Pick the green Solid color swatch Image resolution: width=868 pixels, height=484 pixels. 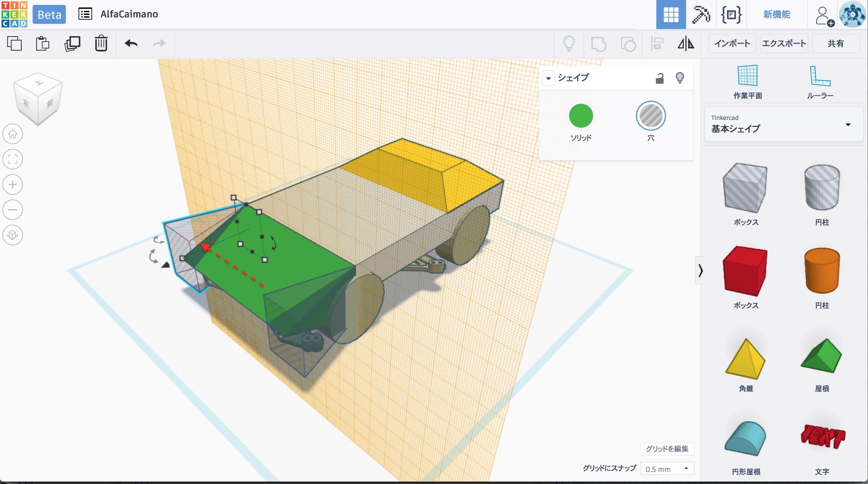pos(580,116)
